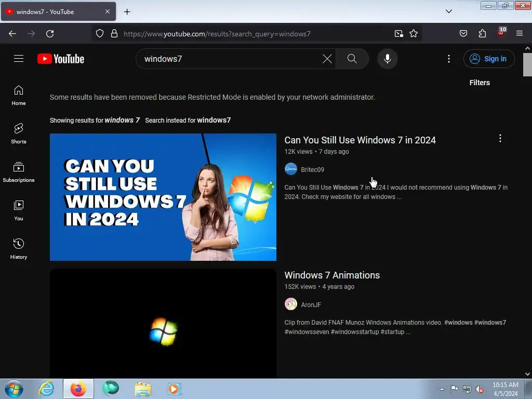Open Filters for search results
Screen dimensions: 532x399
[x=480, y=83]
